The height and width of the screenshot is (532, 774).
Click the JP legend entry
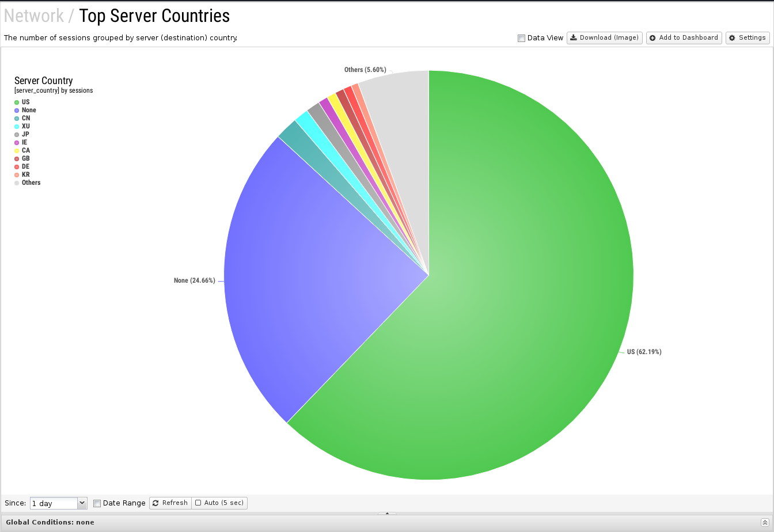(x=22, y=134)
